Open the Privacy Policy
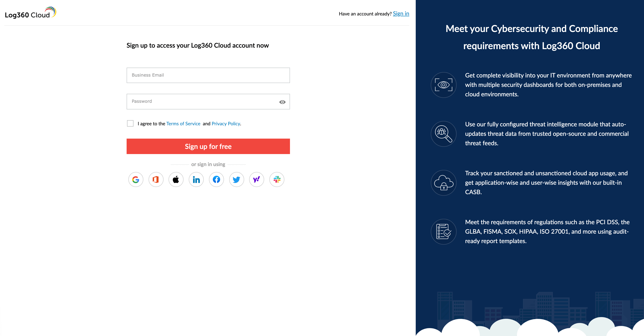The image size is (644, 336). click(x=225, y=124)
